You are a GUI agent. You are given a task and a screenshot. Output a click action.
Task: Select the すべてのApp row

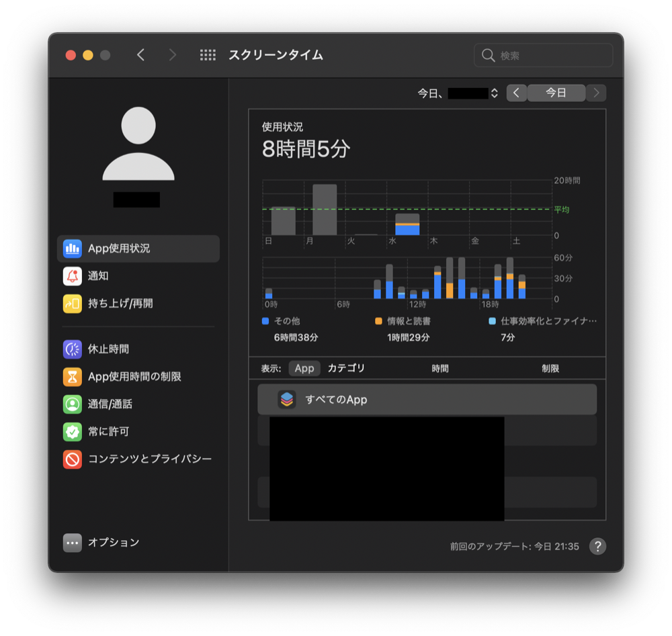427,399
